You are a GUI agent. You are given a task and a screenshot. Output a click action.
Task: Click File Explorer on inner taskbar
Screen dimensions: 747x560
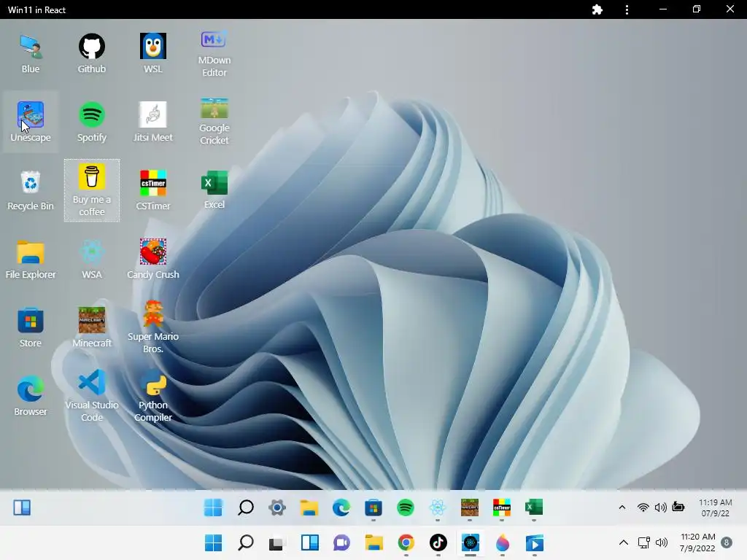(x=309, y=507)
